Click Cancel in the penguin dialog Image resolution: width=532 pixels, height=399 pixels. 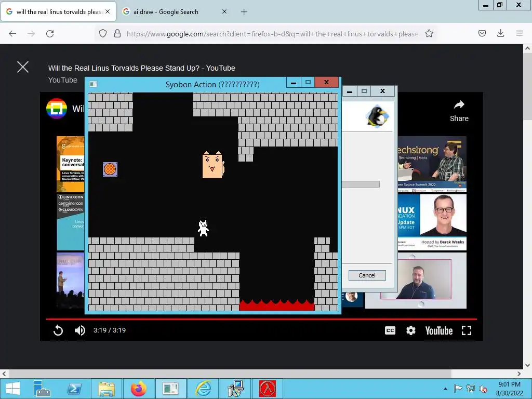point(367,275)
